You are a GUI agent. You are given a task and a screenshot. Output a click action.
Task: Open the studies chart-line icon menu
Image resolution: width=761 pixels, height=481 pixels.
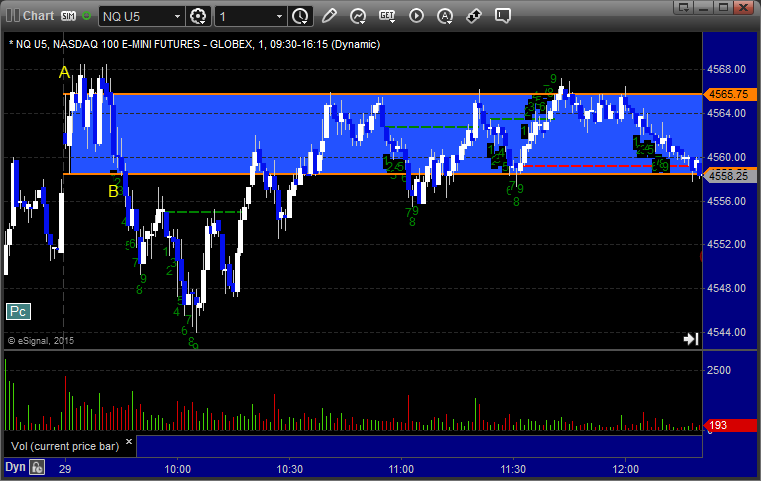coord(358,16)
